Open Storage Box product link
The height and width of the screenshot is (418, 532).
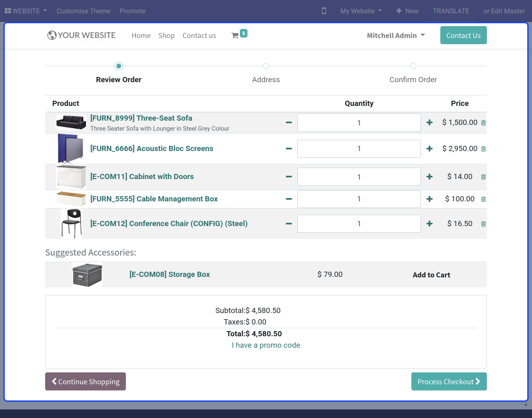(170, 274)
